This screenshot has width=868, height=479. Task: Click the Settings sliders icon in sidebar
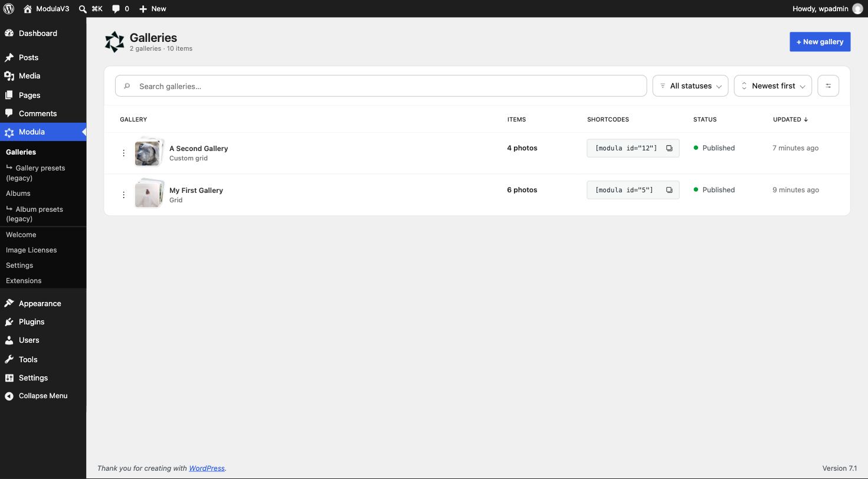point(9,378)
